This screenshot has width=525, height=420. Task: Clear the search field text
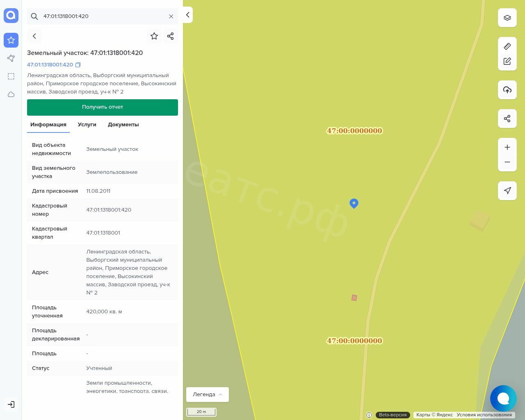click(x=171, y=16)
